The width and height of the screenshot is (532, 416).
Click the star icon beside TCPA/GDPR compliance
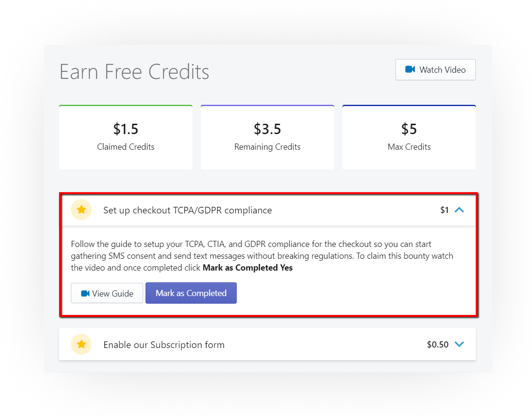(81, 210)
